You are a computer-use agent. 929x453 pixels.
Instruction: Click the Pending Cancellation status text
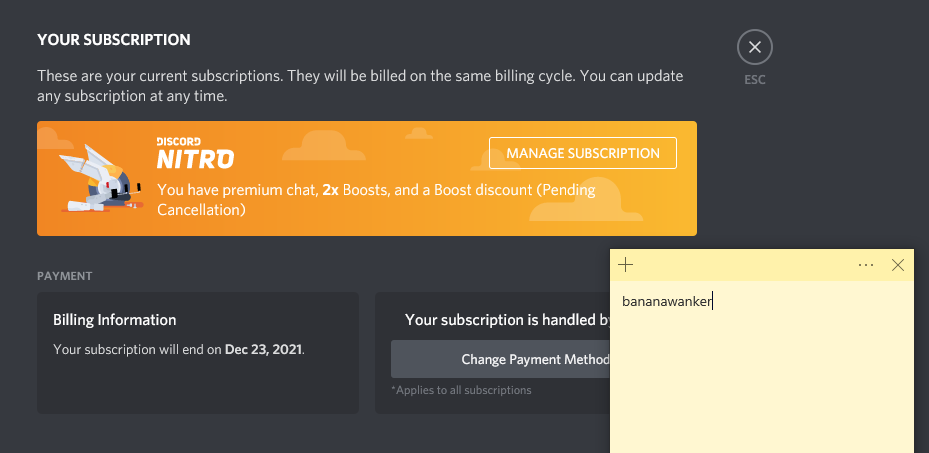coord(376,200)
